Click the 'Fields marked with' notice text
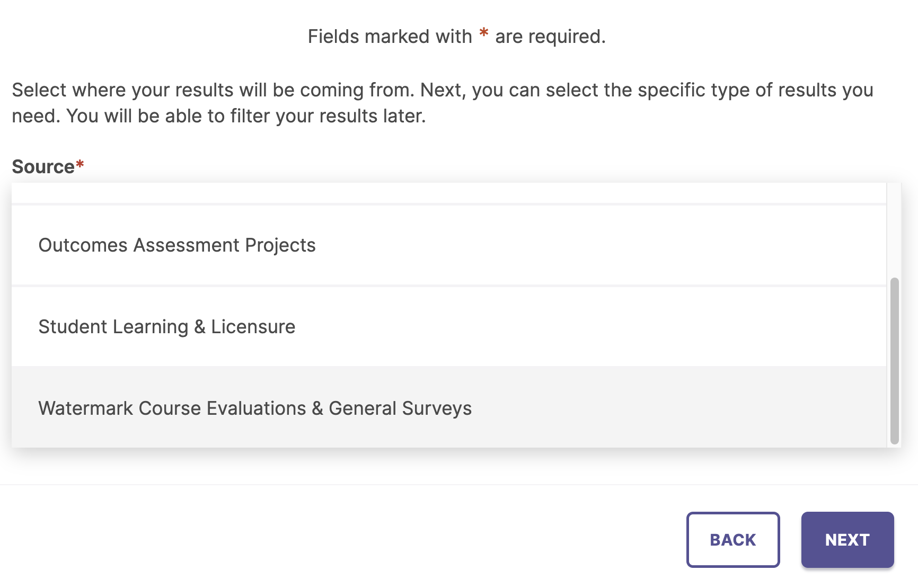Image resolution: width=918 pixels, height=588 pixels. [390, 37]
